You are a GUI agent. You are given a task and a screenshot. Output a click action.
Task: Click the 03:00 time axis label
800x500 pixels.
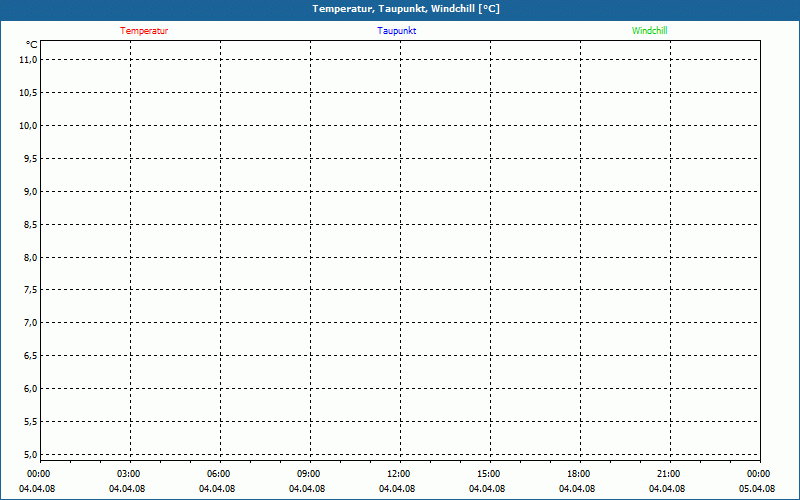coord(129,474)
